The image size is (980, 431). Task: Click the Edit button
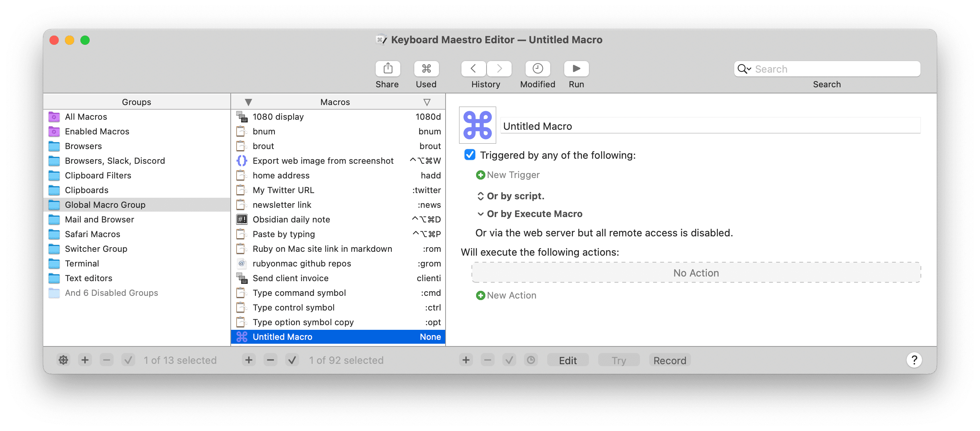pyautogui.click(x=568, y=360)
